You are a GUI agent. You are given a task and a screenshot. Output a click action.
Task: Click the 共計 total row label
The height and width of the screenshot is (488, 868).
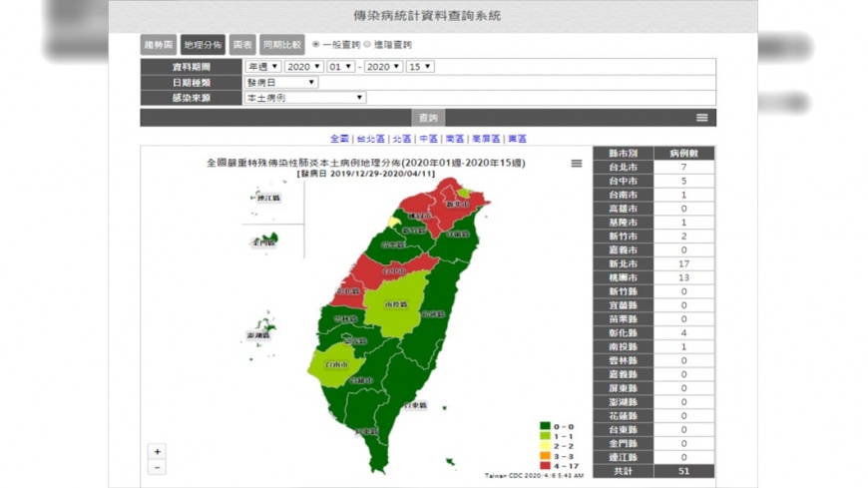tap(624, 471)
